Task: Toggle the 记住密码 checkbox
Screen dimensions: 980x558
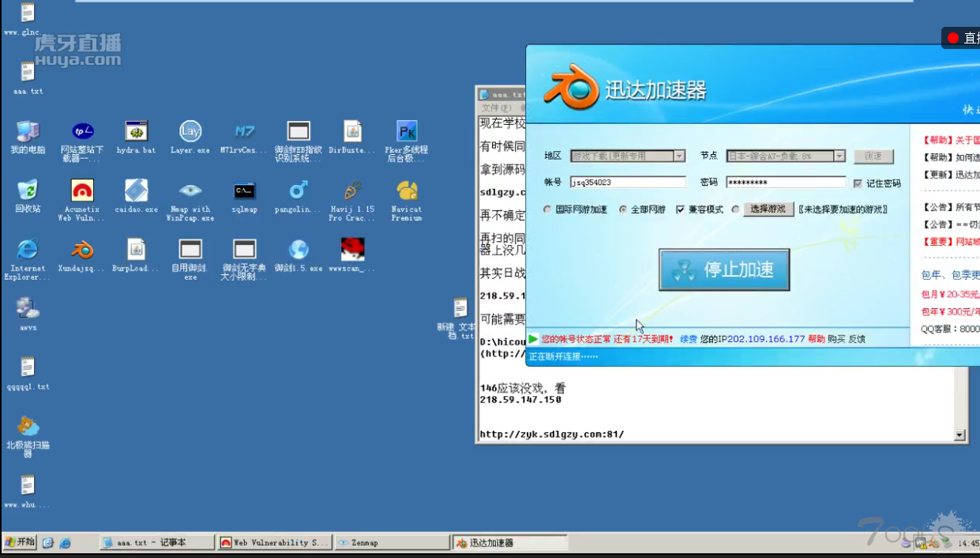Action: tap(858, 183)
